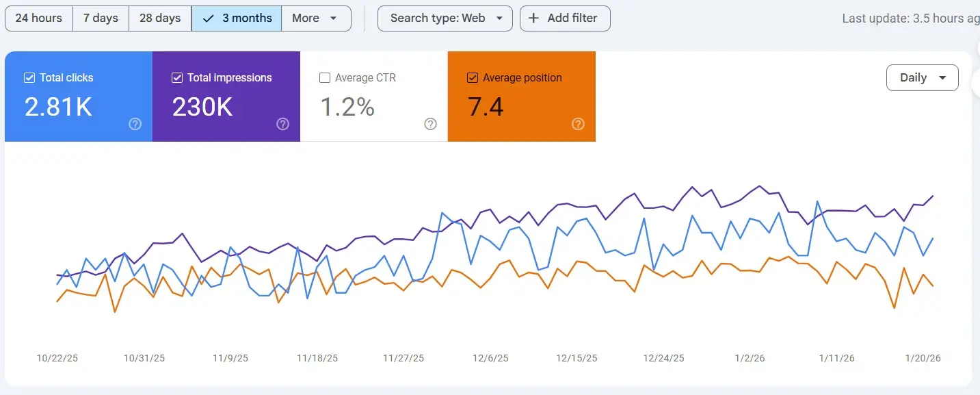
Task: Click the 2.81K total clicks value
Action: pyautogui.click(x=58, y=107)
